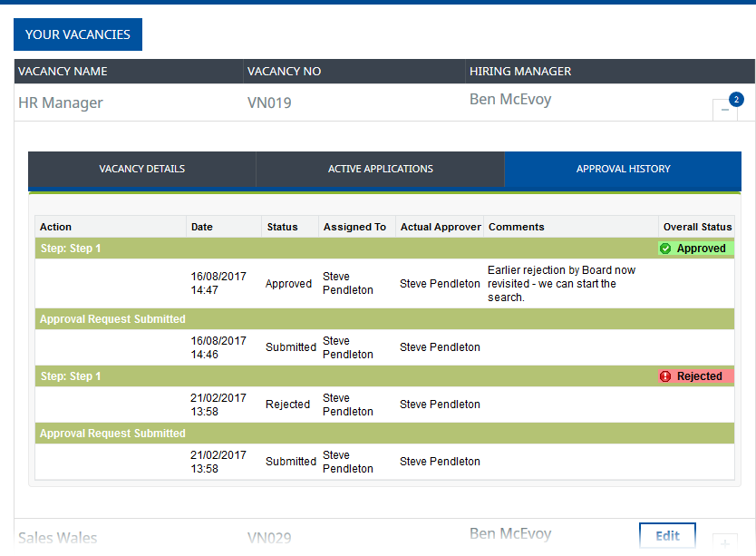Click the blue badge showing 2
Screen dimensions: 756x556
coord(736,99)
